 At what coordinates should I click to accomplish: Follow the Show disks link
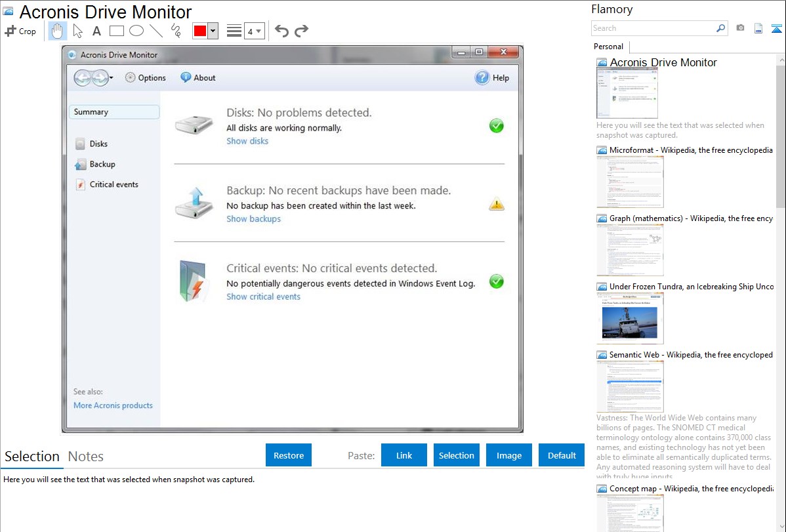point(247,141)
